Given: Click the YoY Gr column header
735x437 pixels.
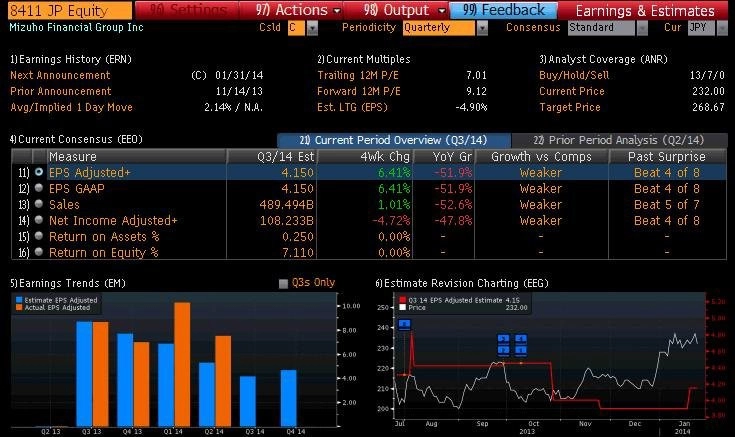Looking at the screenshot, I should click(x=443, y=157).
